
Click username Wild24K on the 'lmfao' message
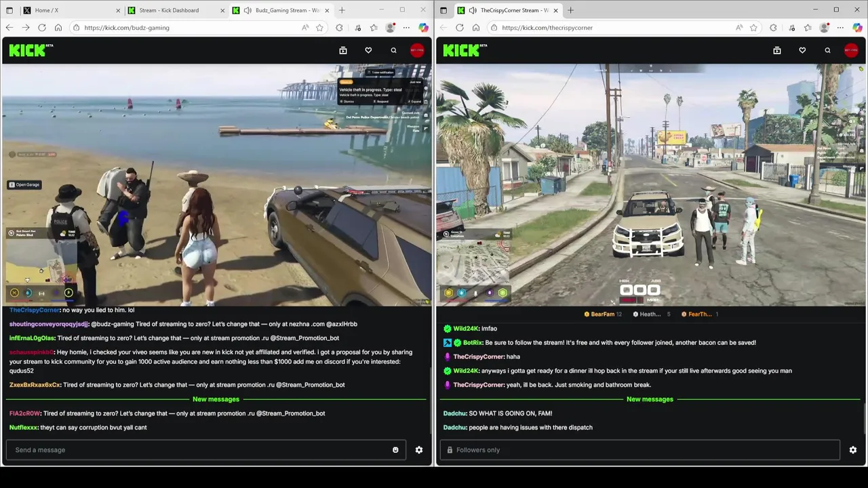click(x=466, y=329)
